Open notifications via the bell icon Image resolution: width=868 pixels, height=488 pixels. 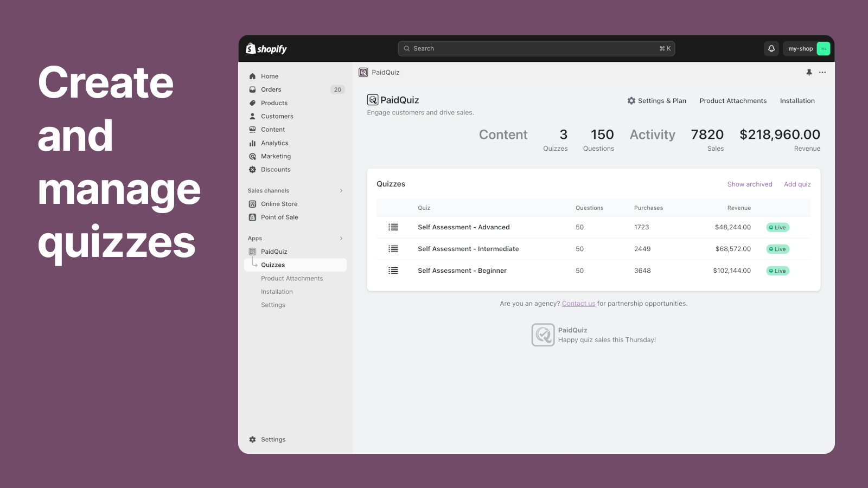(x=771, y=48)
